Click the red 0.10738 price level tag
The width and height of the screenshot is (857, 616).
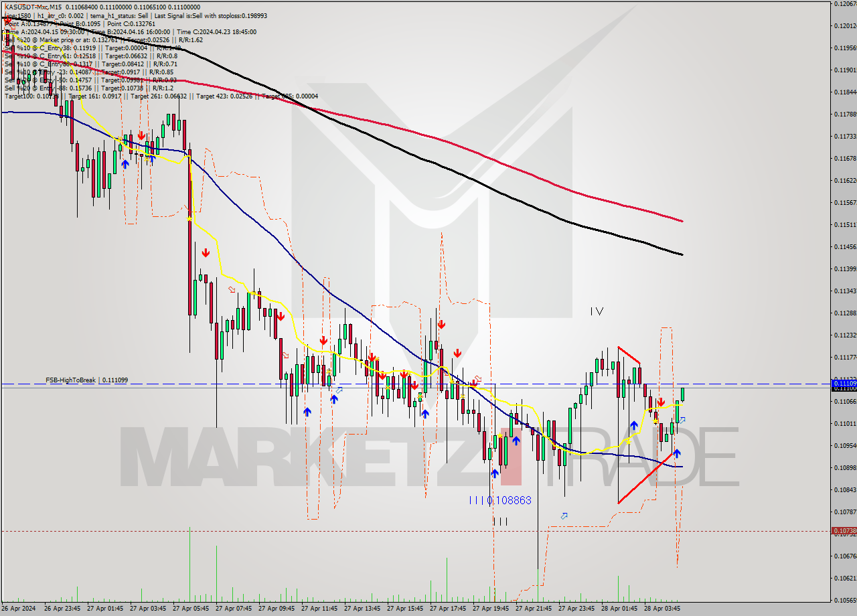pos(844,531)
